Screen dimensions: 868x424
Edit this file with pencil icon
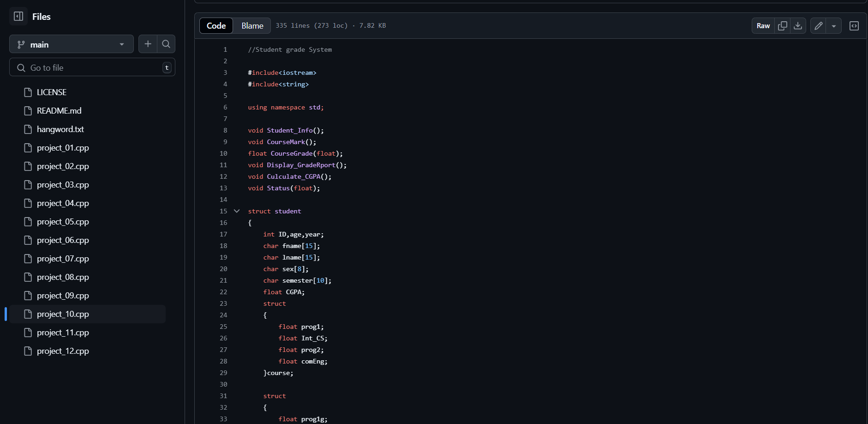click(x=818, y=26)
